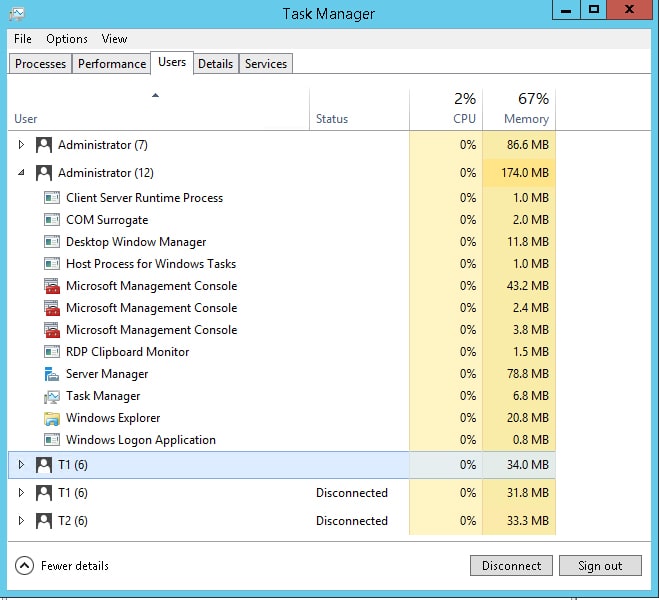Click the Windows Logon Application icon
The image size is (659, 600).
click(52, 440)
